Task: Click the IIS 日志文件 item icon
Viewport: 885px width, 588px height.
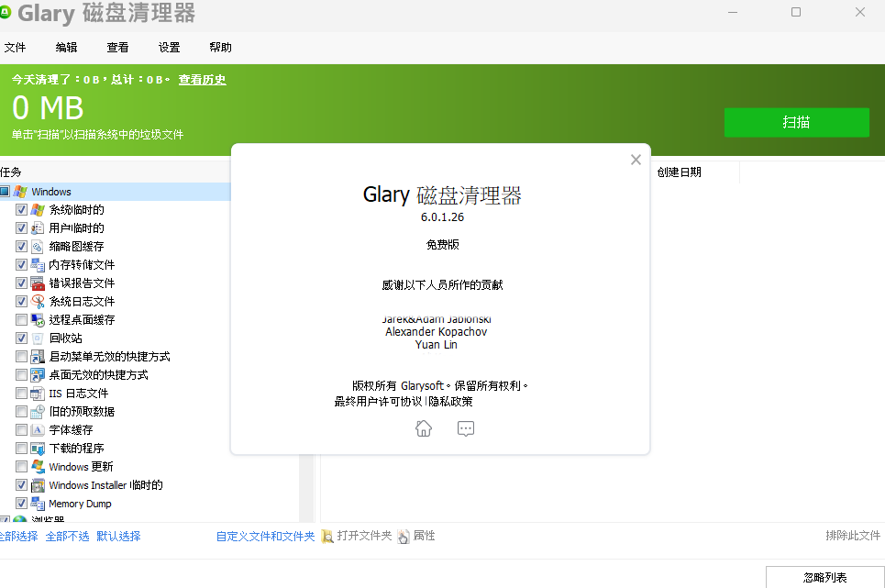Action: (38, 394)
